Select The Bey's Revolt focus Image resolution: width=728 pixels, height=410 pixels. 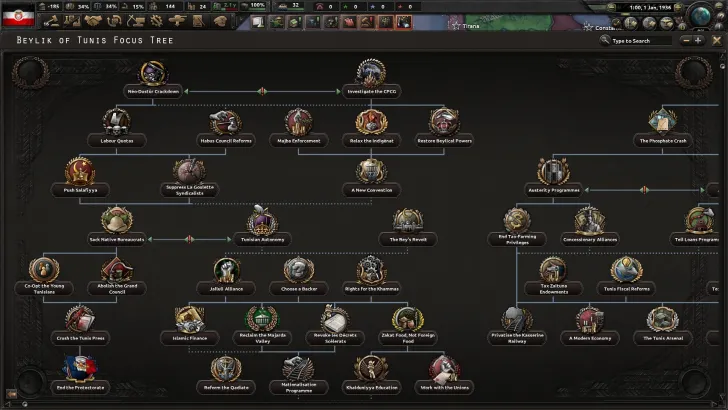[405, 222]
